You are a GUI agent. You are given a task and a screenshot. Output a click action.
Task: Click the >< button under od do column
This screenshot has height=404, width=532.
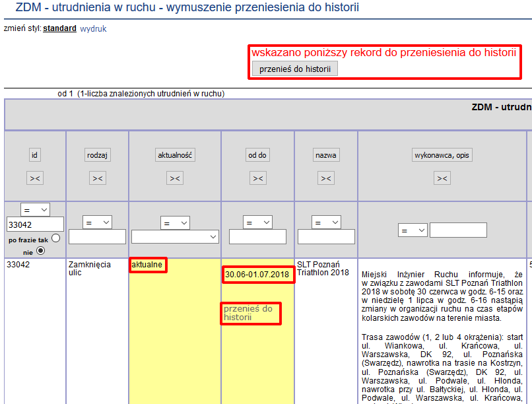257,178
